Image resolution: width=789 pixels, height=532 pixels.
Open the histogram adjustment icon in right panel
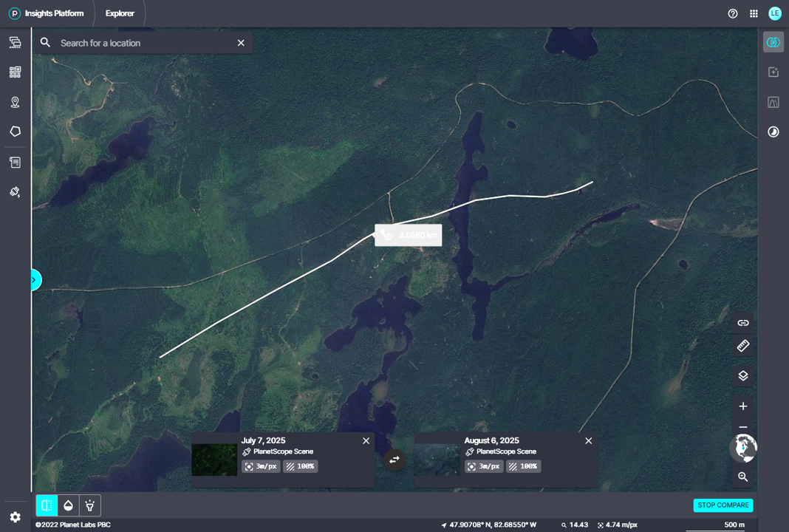click(773, 102)
